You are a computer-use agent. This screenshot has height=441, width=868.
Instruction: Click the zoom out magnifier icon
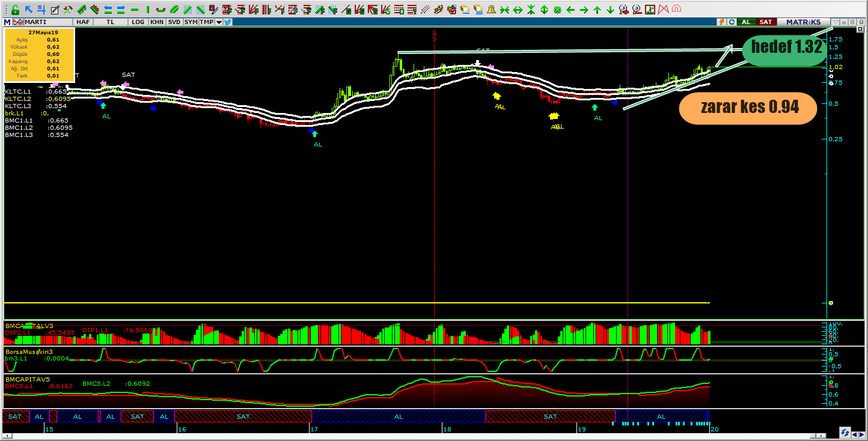pyautogui.click(x=637, y=10)
